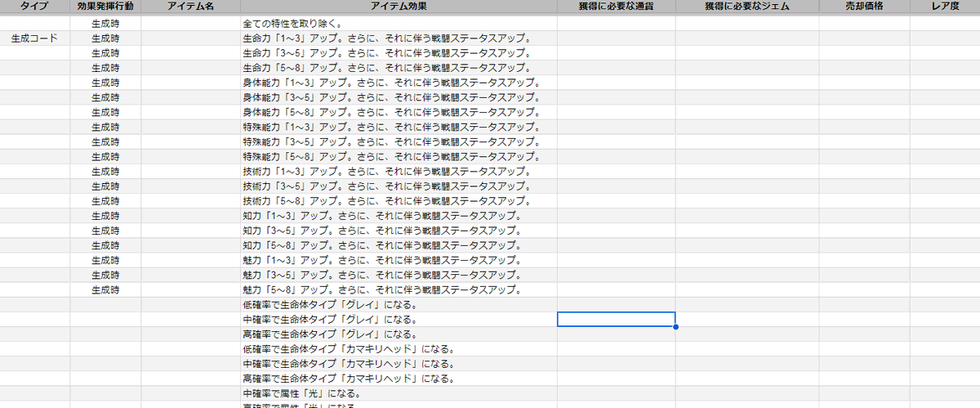
Task: Click the 生命力「1~3」アップ effect cell
Action: tap(399, 38)
